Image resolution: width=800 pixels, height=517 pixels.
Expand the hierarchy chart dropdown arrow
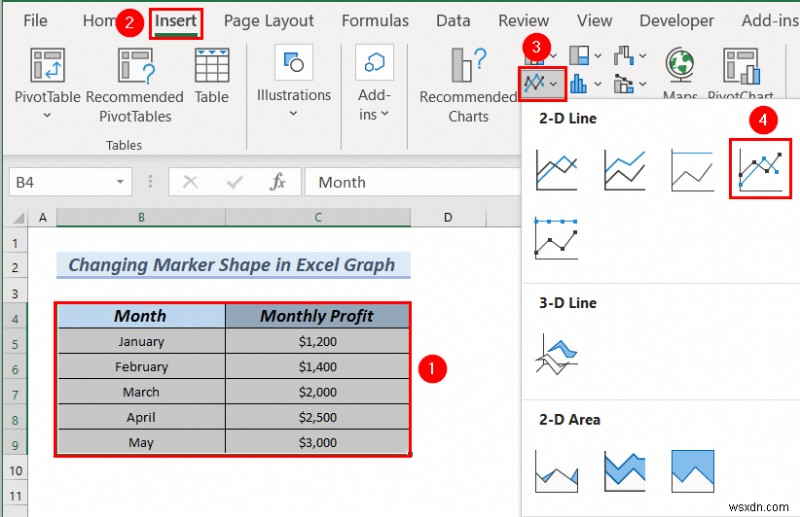click(x=598, y=56)
